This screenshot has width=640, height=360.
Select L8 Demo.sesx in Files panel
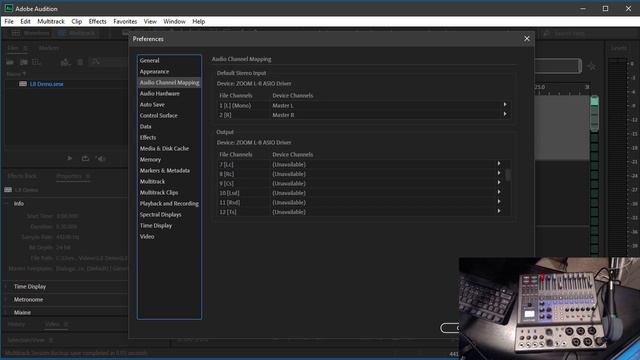[x=47, y=84]
